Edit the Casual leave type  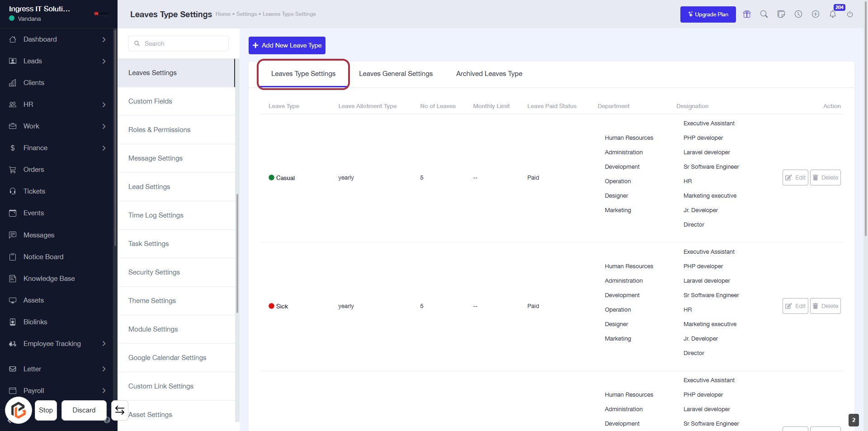click(x=795, y=178)
